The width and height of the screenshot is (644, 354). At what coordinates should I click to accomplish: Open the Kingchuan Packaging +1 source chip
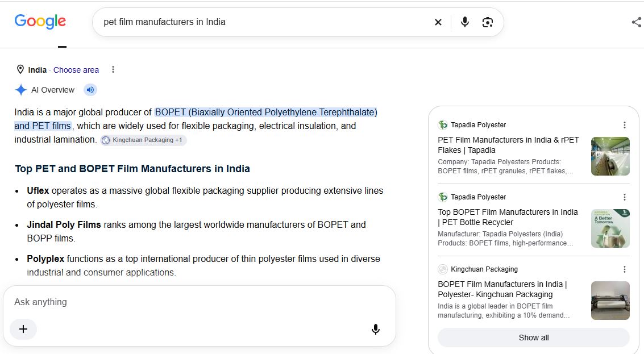tap(144, 140)
